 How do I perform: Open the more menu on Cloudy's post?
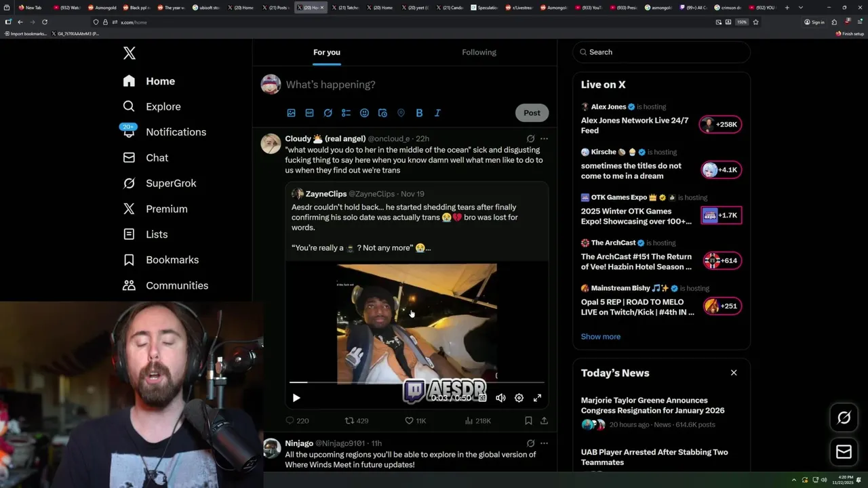point(544,138)
